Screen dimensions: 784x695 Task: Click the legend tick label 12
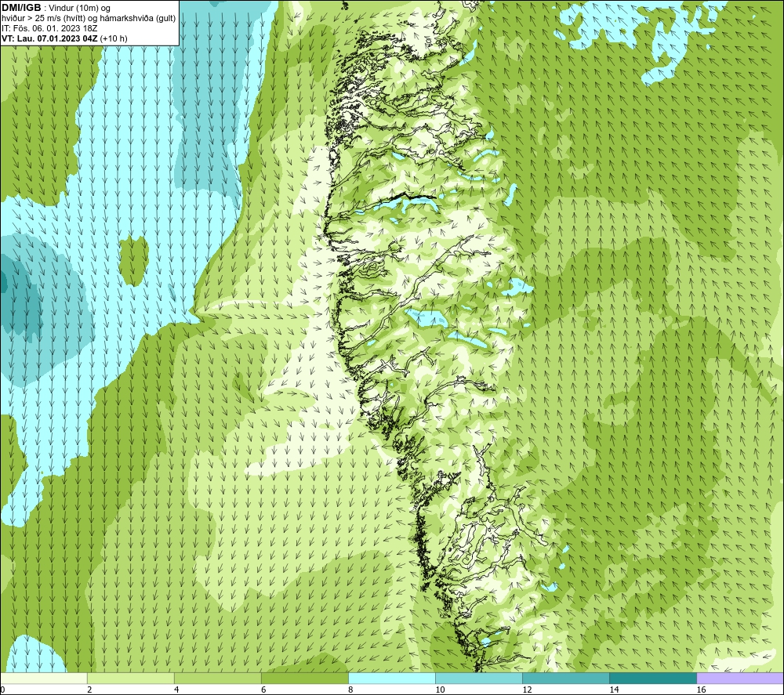coord(527,690)
